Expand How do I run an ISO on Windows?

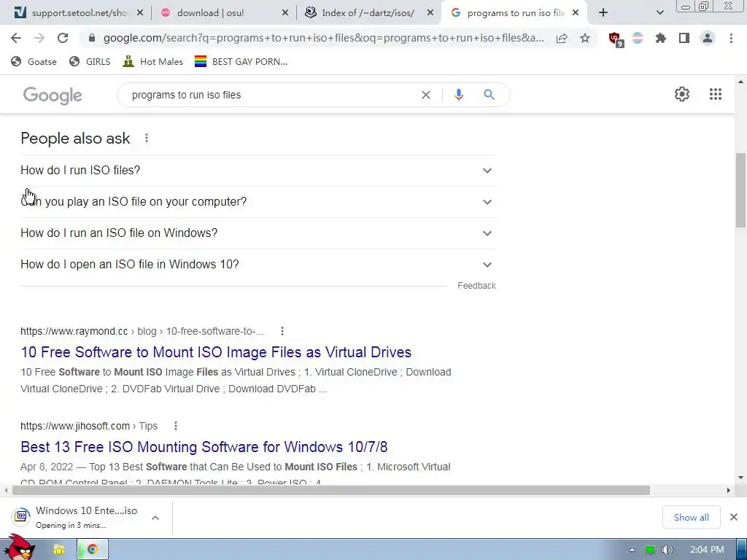(258, 233)
